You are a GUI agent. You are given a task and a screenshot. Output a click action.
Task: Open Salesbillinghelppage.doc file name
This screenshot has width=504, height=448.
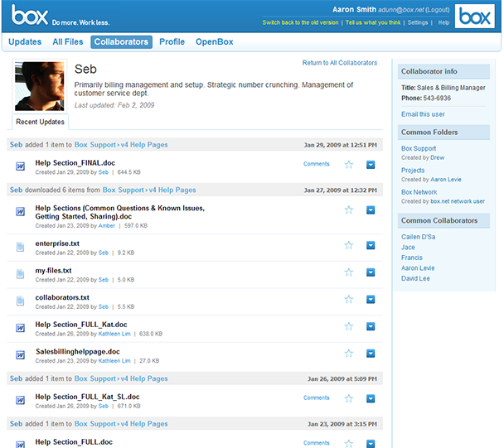(78, 352)
